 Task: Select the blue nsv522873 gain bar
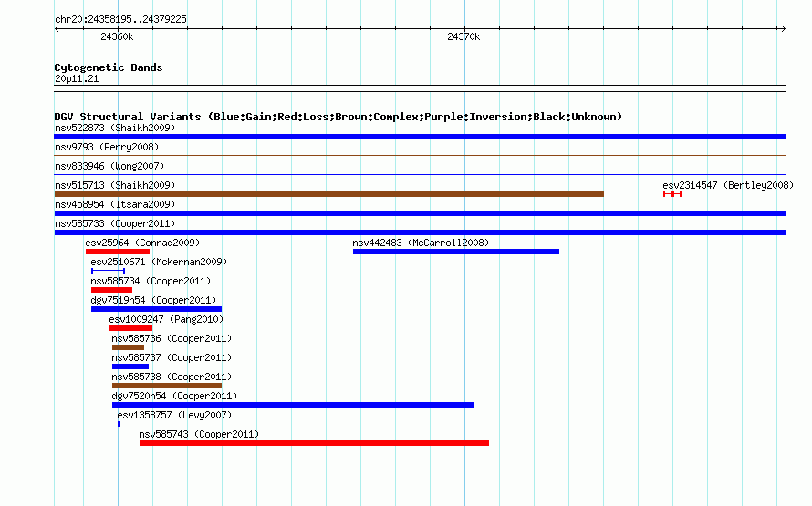420,137
